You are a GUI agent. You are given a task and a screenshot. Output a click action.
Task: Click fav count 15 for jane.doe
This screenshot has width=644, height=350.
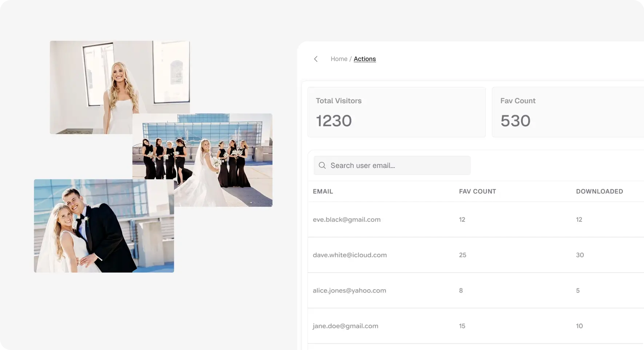point(462,326)
